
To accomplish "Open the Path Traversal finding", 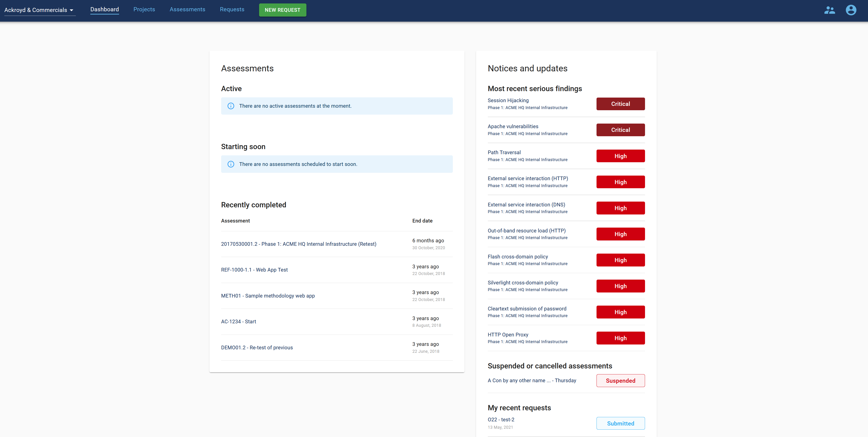I will (504, 152).
